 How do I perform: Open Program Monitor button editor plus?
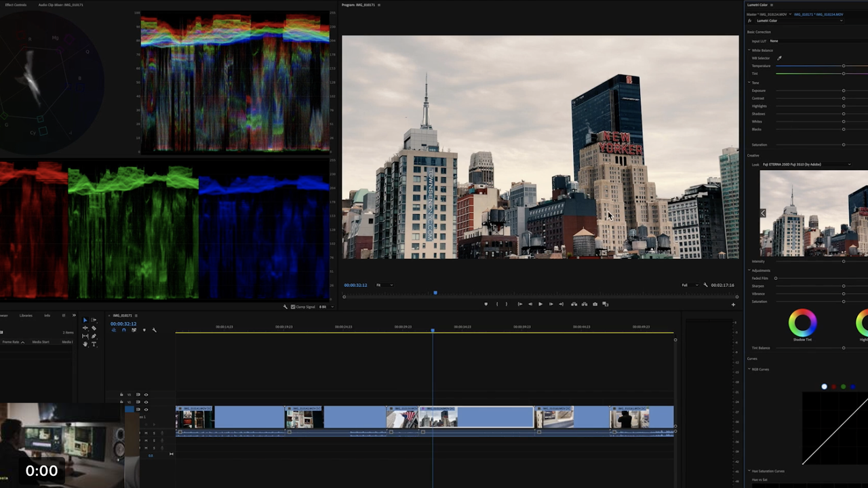[x=733, y=304]
